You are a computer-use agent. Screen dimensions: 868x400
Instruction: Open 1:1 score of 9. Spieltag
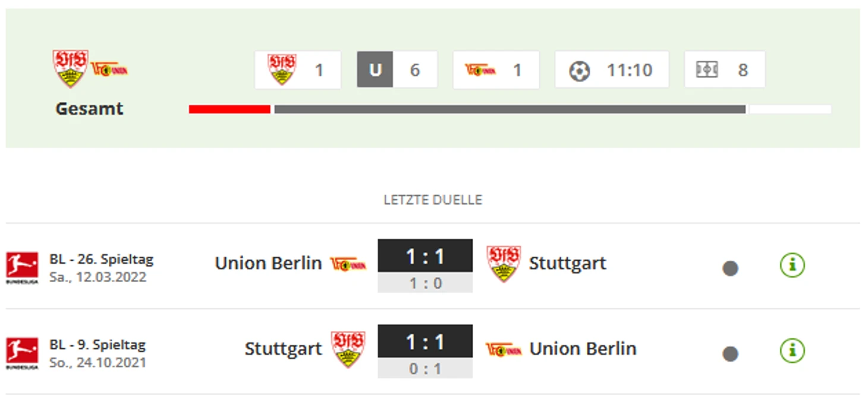click(425, 342)
